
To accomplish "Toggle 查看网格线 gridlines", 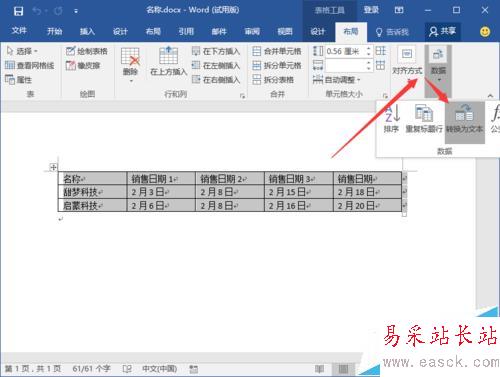I will click(x=30, y=65).
